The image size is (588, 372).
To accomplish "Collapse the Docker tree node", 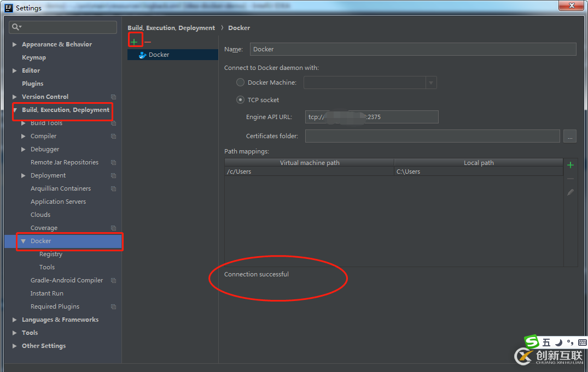I will (x=24, y=241).
